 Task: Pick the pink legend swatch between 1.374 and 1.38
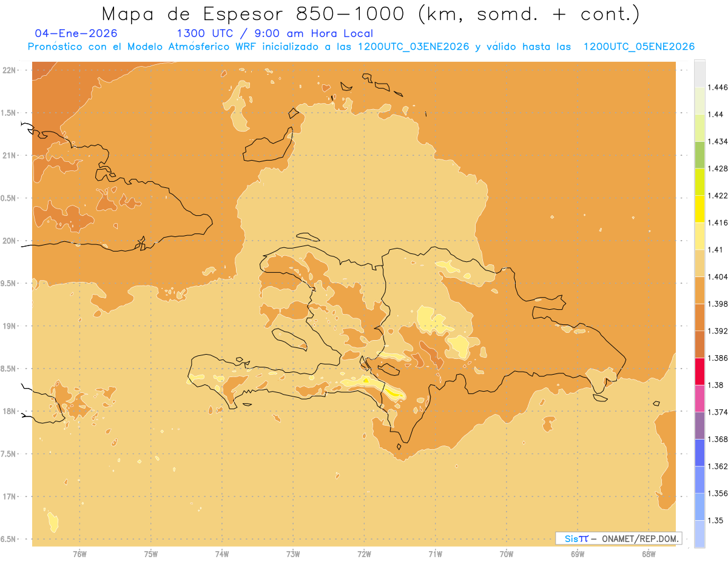[x=699, y=398]
